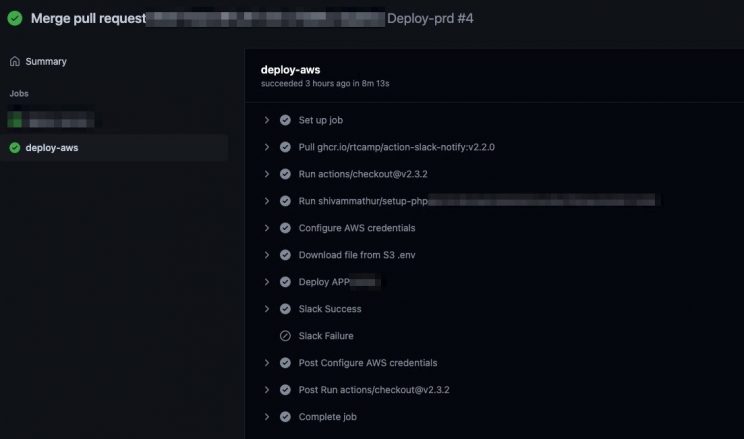This screenshot has width=744, height=439.
Task: Select the deploy-aws job in sidebar
Action: pos(52,148)
